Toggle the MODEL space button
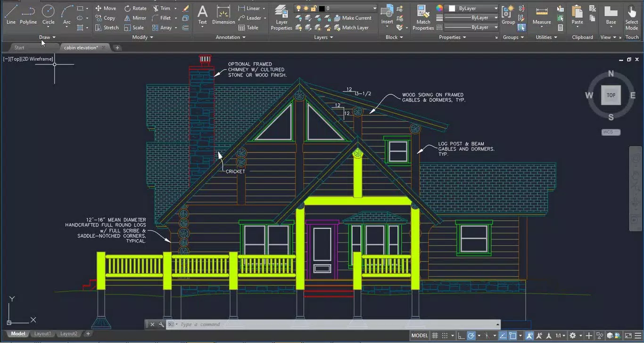This screenshot has height=343, width=644. [420, 335]
